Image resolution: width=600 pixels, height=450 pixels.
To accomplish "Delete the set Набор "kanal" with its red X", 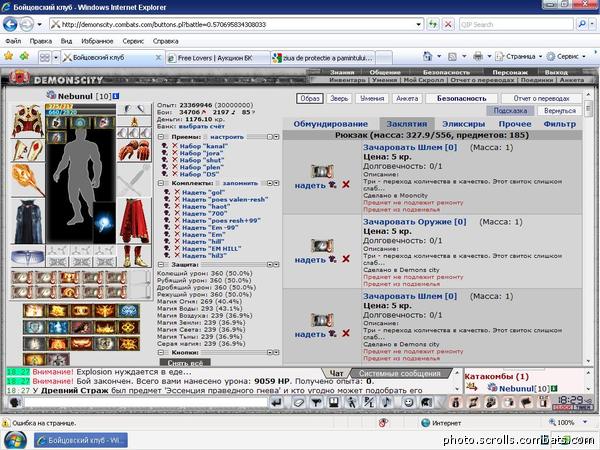I will [174, 146].
